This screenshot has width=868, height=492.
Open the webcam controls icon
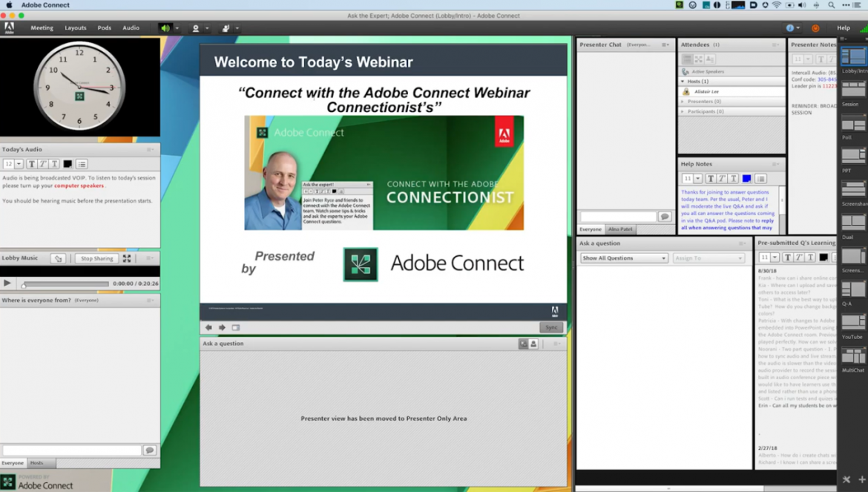point(196,28)
